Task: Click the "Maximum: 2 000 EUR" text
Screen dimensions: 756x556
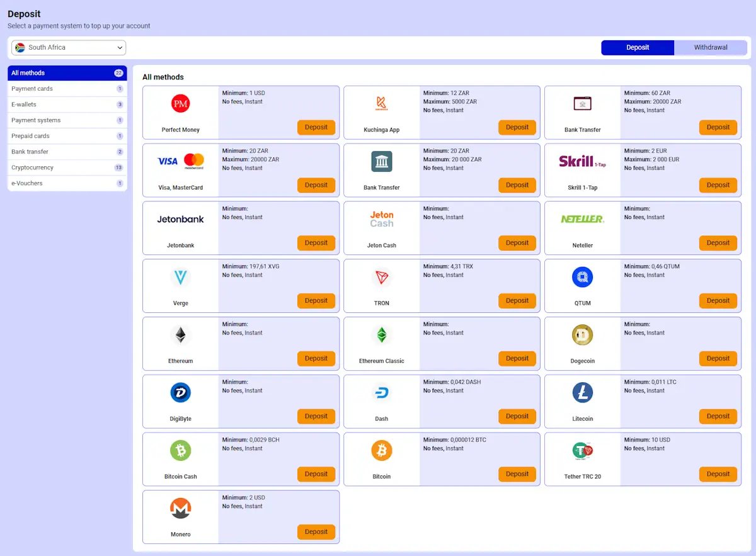Action: 652,159
